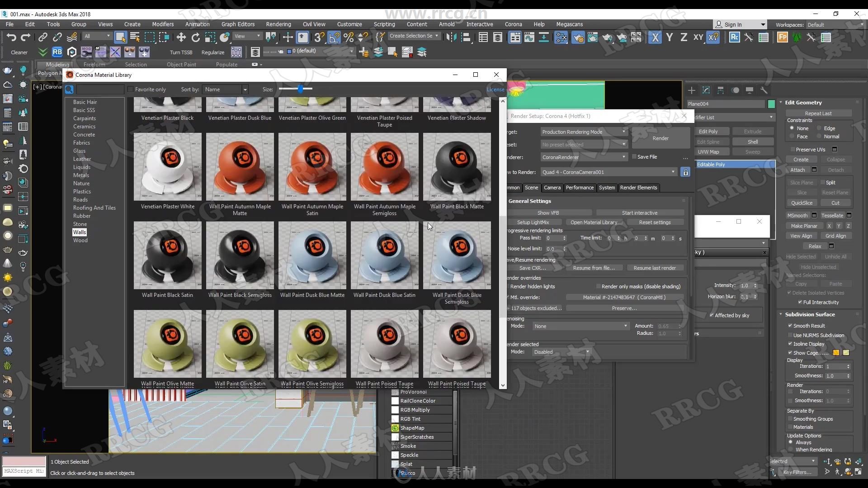
Task: Collapse the Subdivision Surface rollout
Action: click(x=781, y=314)
